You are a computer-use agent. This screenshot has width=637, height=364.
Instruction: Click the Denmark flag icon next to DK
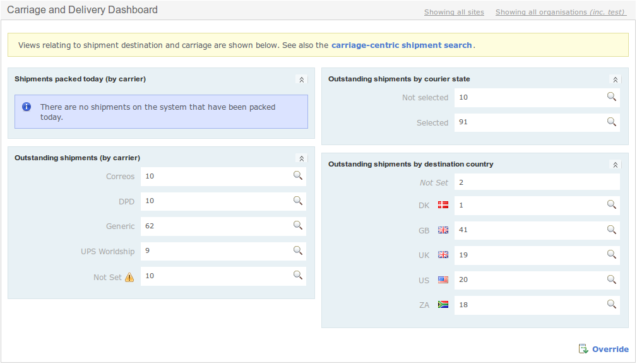pyautogui.click(x=443, y=204)
